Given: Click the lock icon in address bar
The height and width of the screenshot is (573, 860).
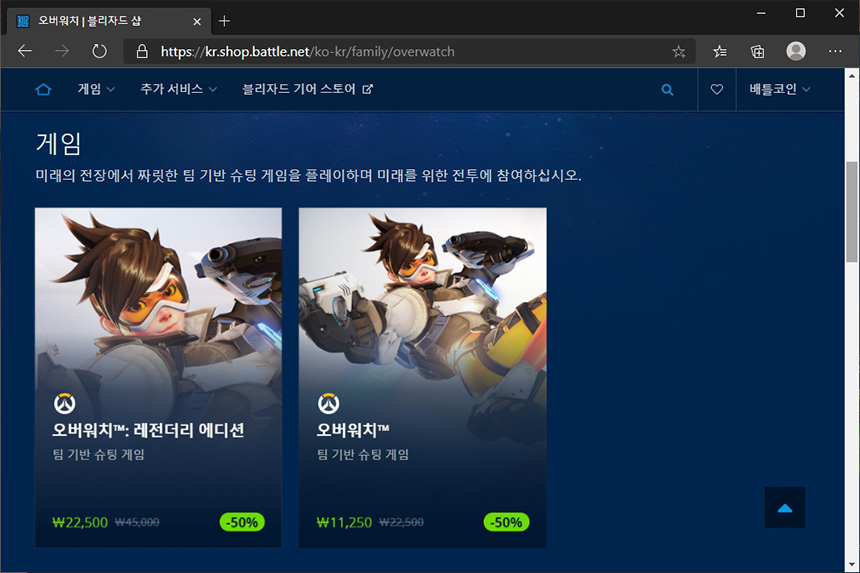Looking at the screenshot, I should [x=142, y=52].
